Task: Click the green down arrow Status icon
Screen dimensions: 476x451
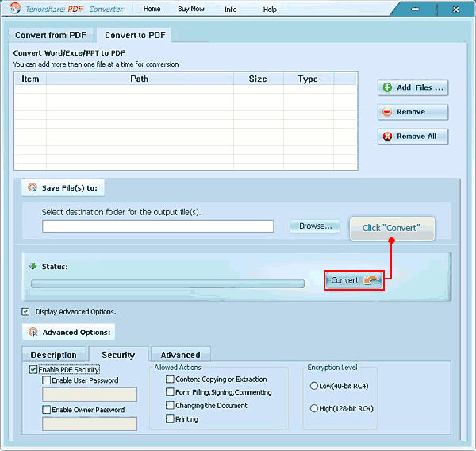Action: pyautogui.click(x=33, y=267)
